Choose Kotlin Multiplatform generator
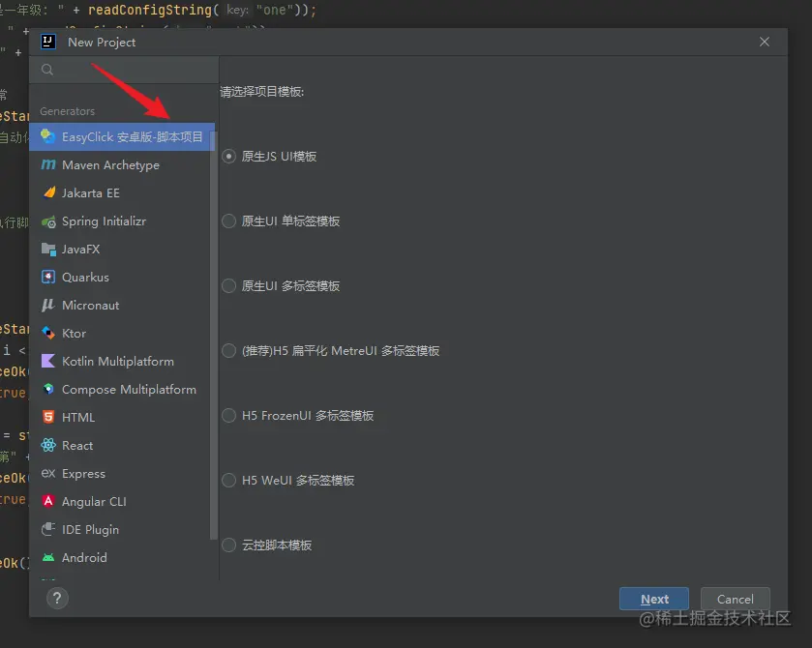812x648 pixels. tap(122, 361)
